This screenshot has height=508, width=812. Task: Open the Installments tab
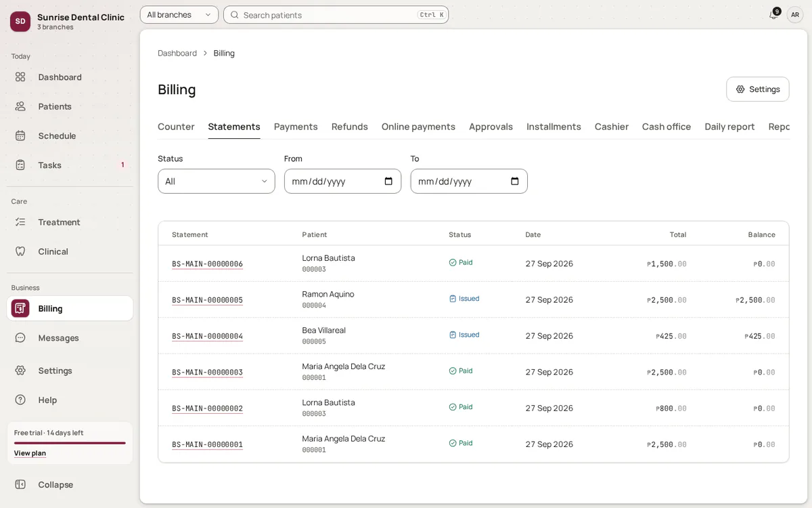554,127
